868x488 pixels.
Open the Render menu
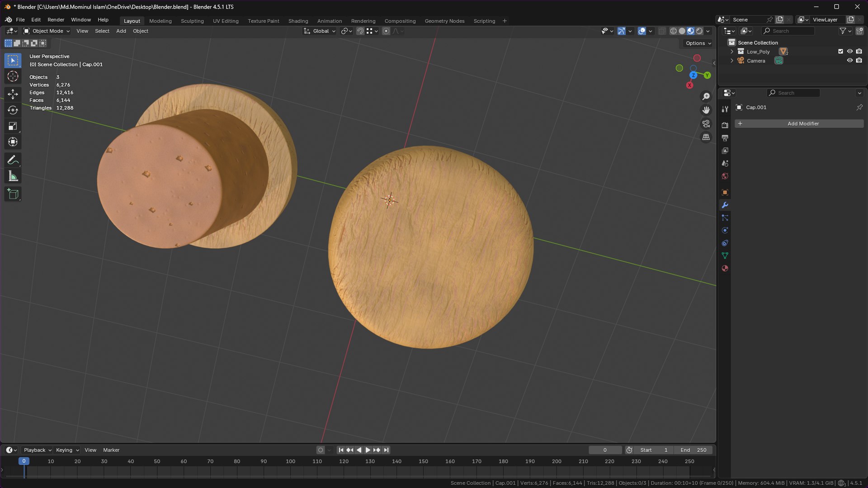coord(56,19)
